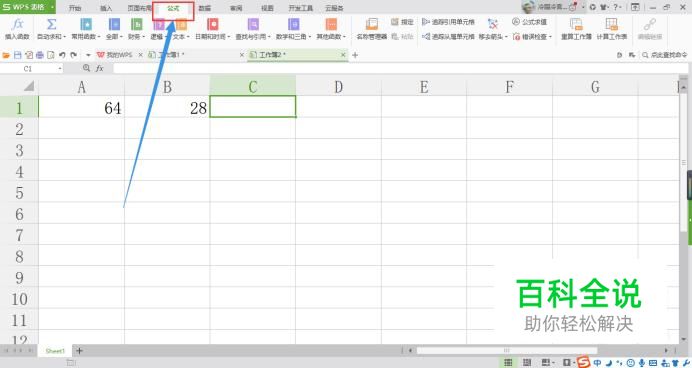Open the Financial (财务) functions list
This screenshot has width=692, height=368.
(137, 29)
